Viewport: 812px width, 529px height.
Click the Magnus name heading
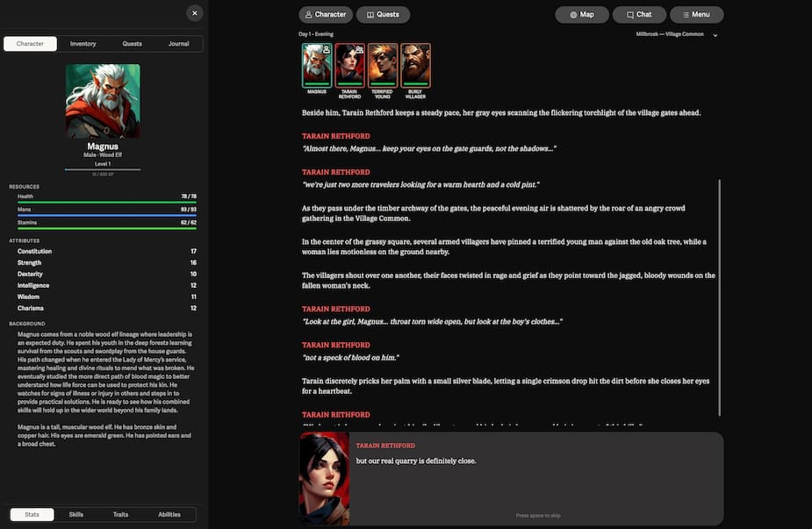103,147
